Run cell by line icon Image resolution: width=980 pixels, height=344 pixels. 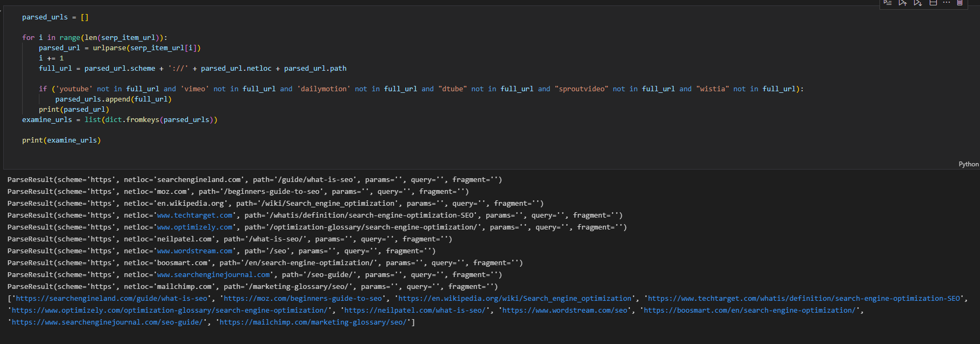tap(888, 3)
